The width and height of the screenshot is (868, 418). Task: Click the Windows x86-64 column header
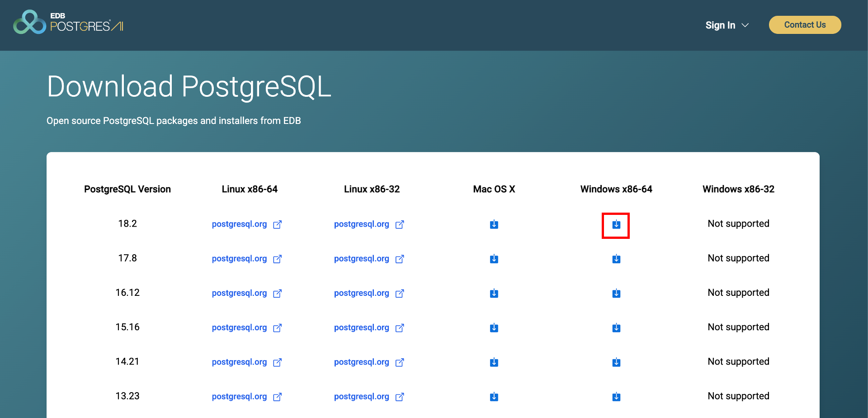coord(616,189)
